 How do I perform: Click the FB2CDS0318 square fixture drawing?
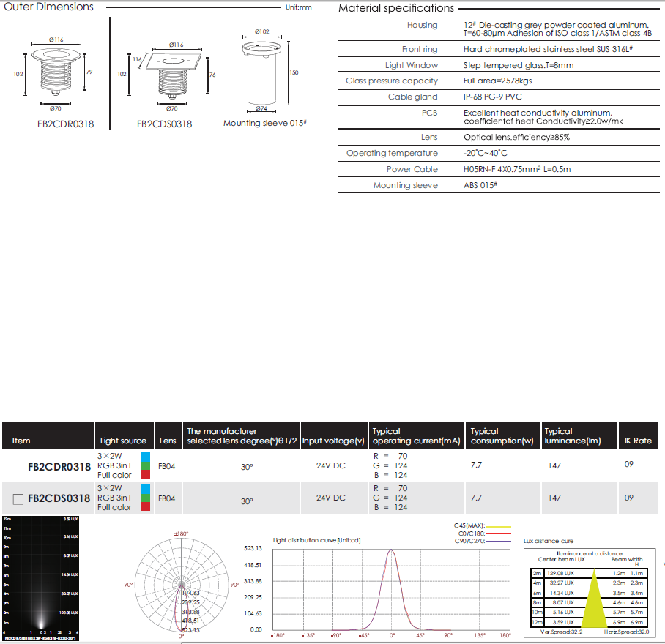point(172,73)
